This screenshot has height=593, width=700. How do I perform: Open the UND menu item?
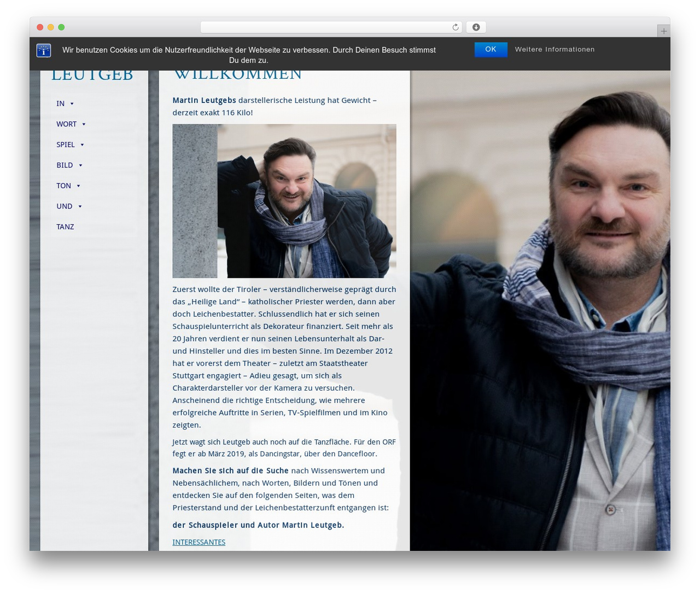[64, 206]
